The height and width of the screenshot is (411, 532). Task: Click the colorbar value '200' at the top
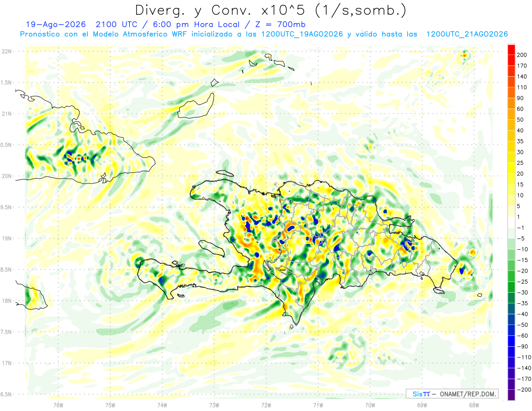[523, 55]
